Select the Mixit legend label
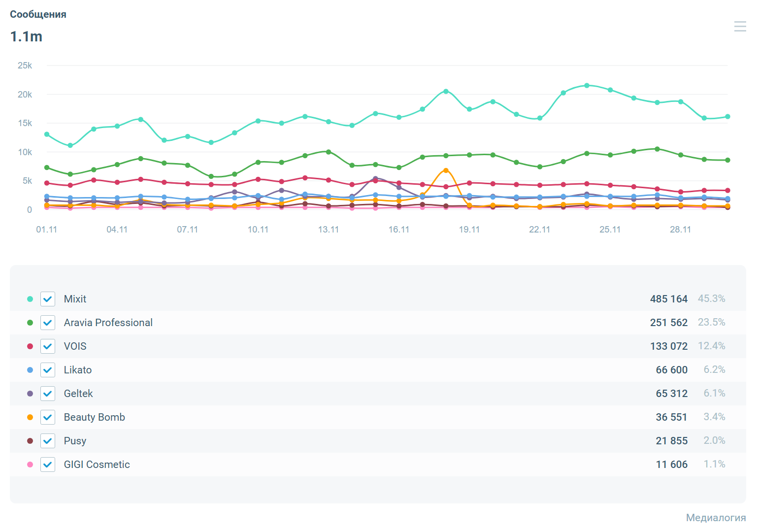 click(75, 299)
